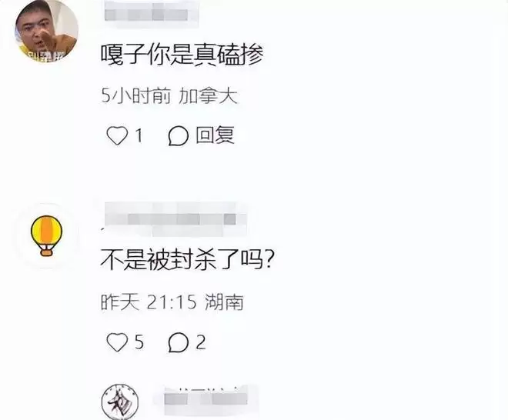
Task: Open blurred username next to seal avatar
Action: pyautogui.click(x=207, y=401)
